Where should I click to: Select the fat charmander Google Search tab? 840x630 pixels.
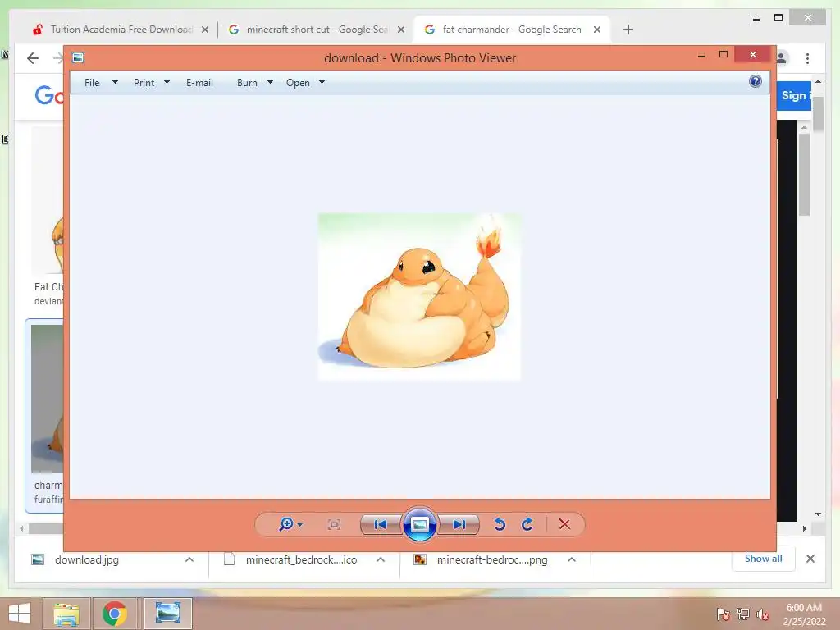tap(512, 30)
